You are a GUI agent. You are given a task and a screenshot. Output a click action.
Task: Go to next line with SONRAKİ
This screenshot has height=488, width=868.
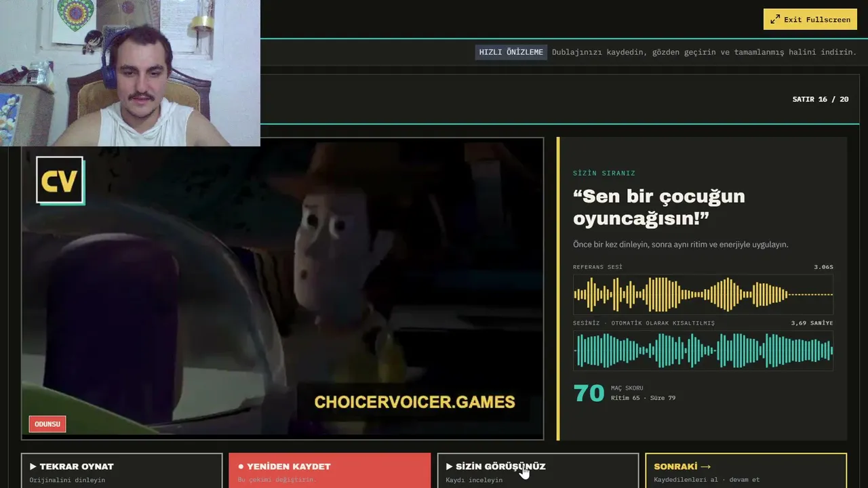coord(746,470)
